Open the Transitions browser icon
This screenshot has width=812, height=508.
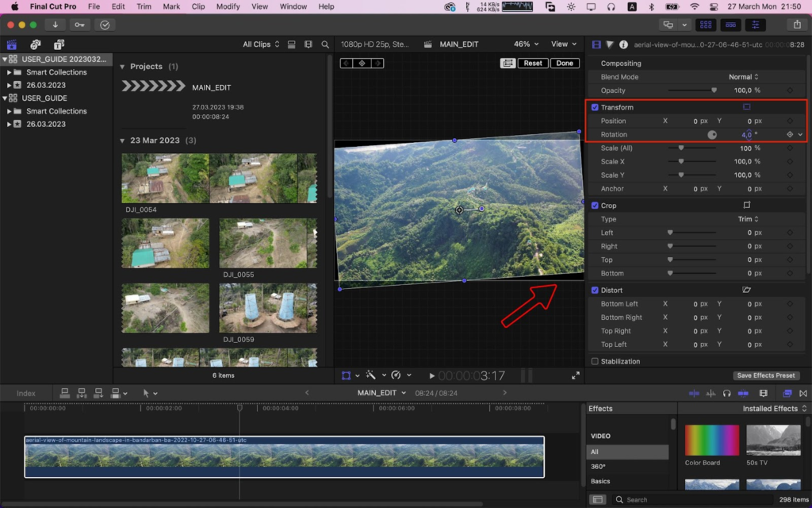[x=803, y=393]
